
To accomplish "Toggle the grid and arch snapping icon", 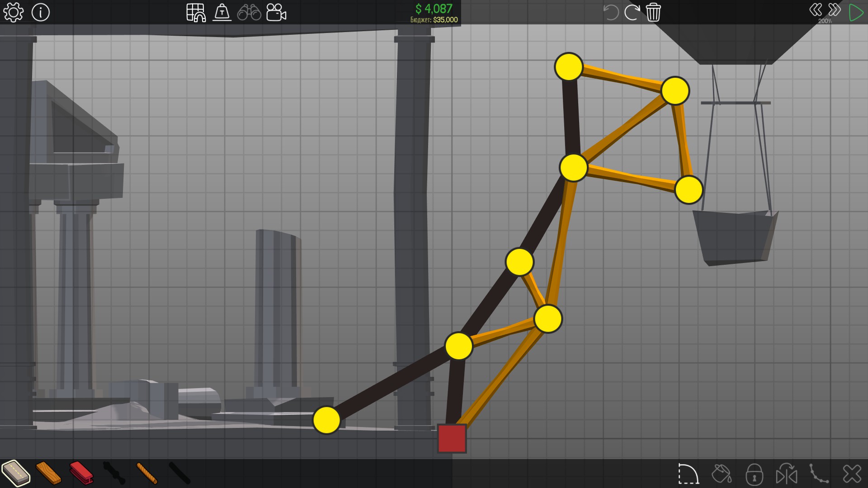I will pyautogui.click(x=196, y=12).
